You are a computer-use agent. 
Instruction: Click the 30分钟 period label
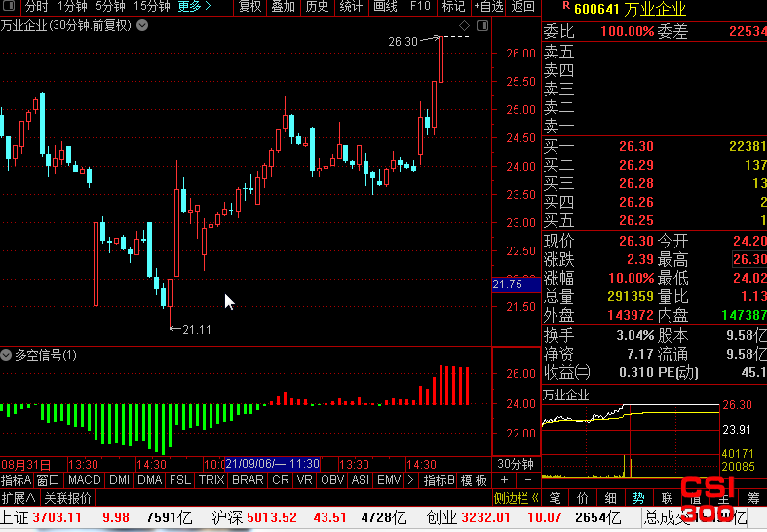[516, 464]
